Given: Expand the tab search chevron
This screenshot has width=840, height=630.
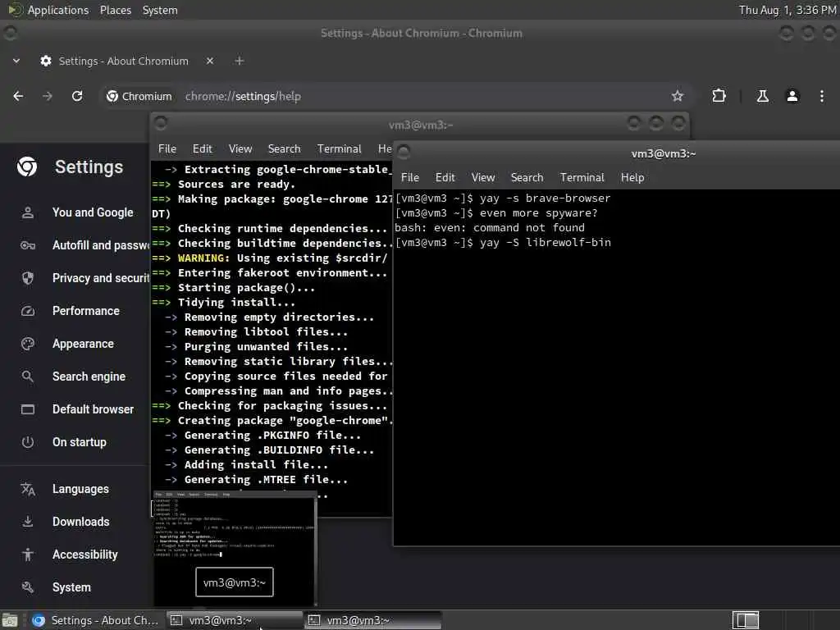Looking at the screenshot, I should tap(16, 61).
